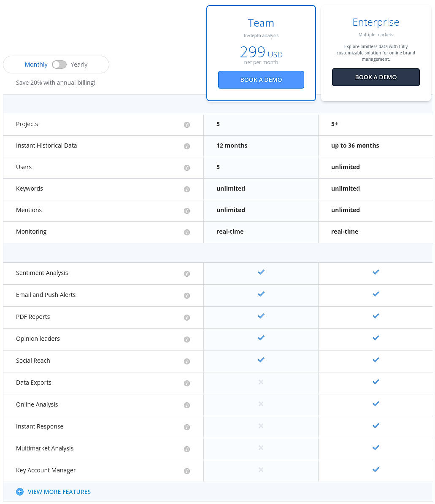This screenshot has width=435, height=504.
Task: Show info icon for Social Reach
Action: coord(187,361)
